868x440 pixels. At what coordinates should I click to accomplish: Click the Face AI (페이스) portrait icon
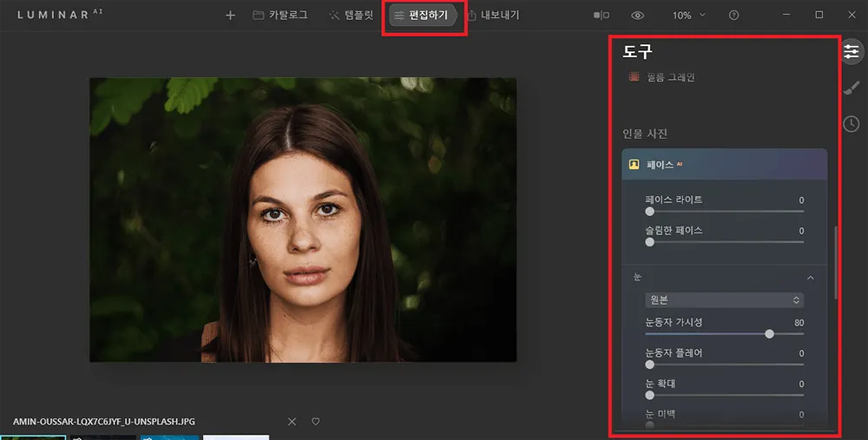click(635, 164)
